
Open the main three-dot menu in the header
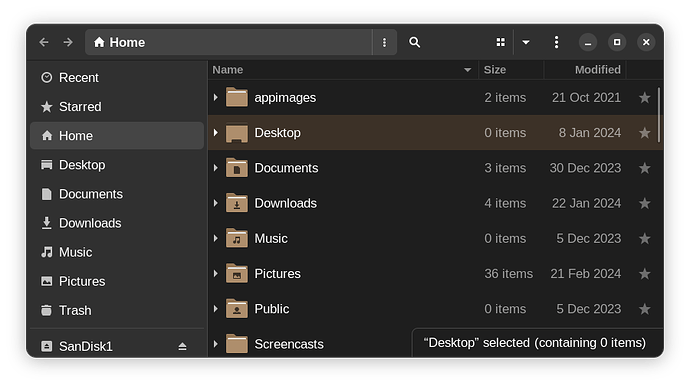[x=556, y=42]
